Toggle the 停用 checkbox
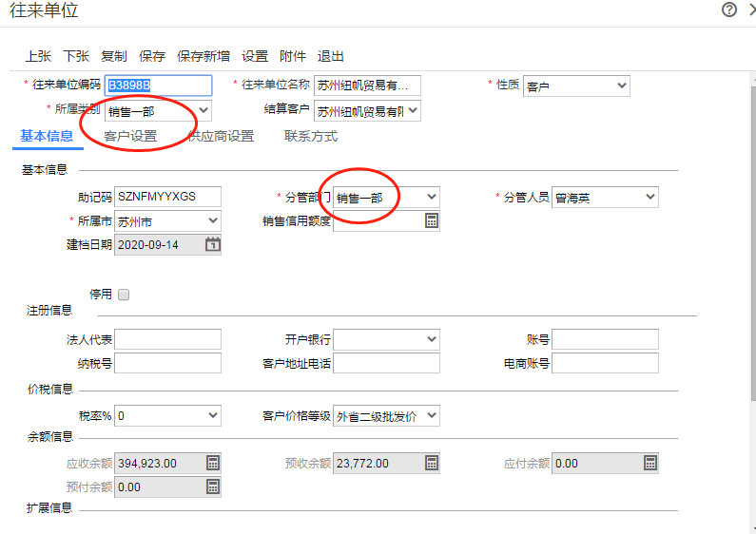The height and width of the screenshot is (534, 756). [x=124, y=295]
